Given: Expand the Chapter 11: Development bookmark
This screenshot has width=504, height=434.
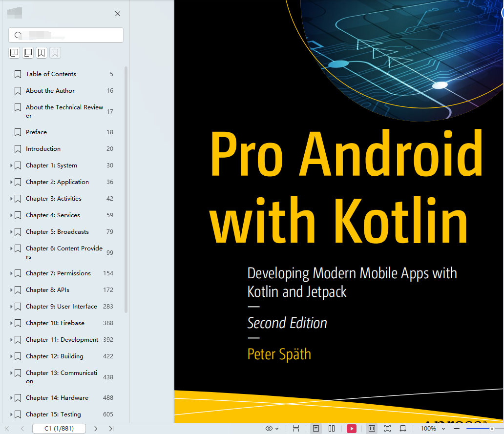Looking at the screenshot, I should click(x=11, y=340).
